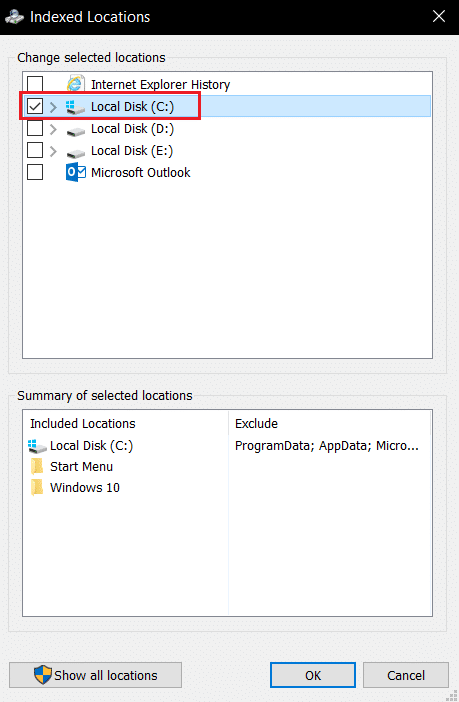Click the Internet Explorer History icon

[x=76, y=84]
